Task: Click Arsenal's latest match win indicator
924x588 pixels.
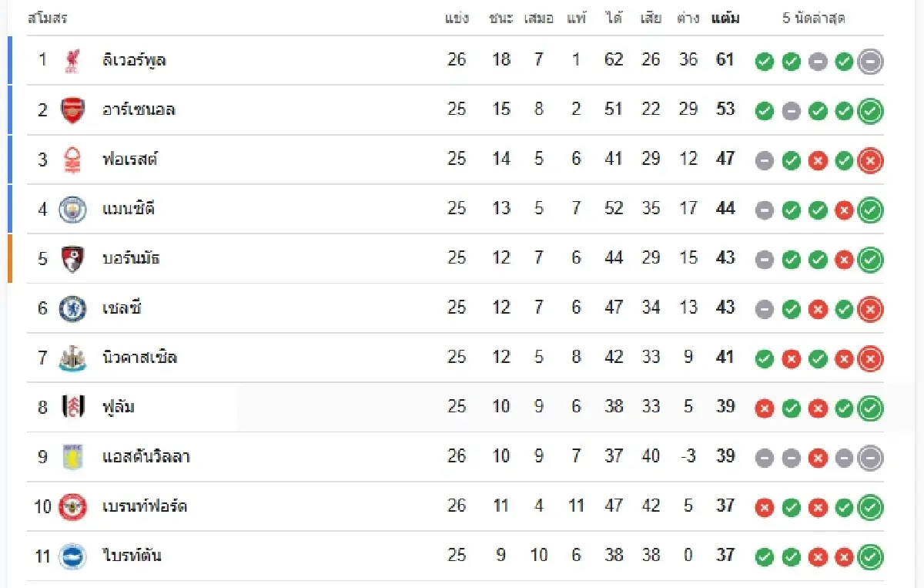Action: 870,111
